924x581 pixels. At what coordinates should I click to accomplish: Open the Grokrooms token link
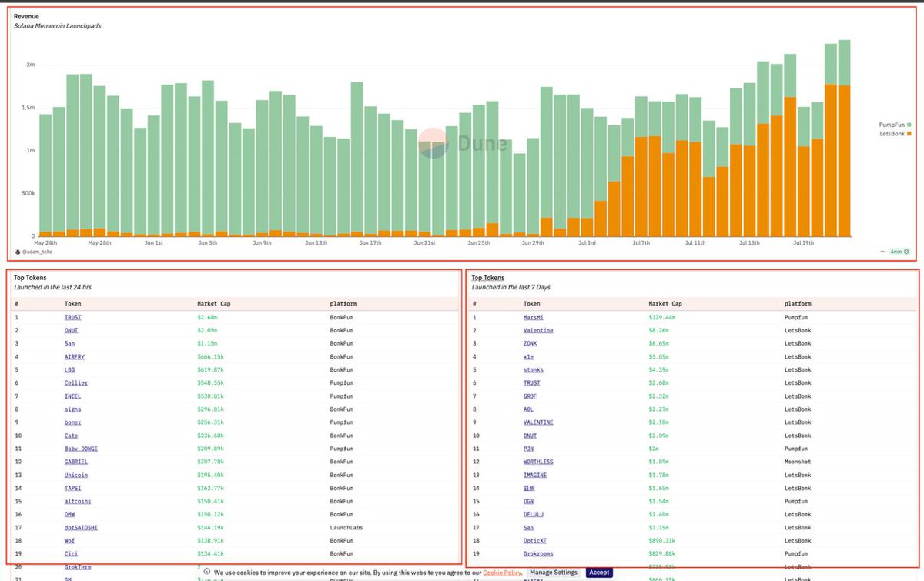pyautogui.click(x=538, y=553)
